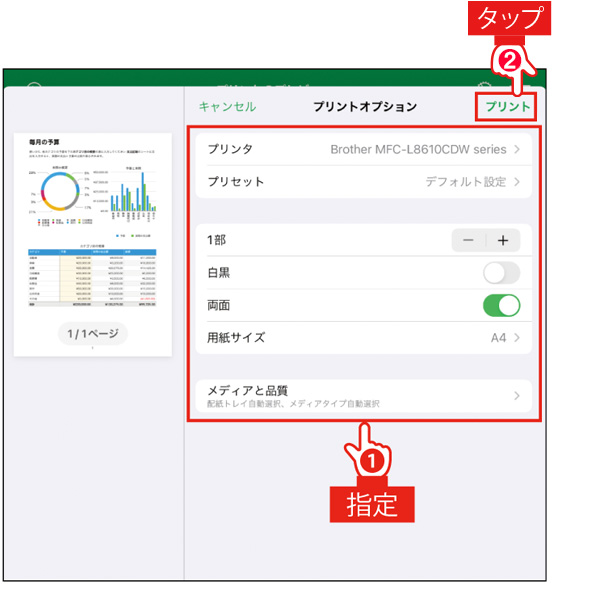Screen dimensions: 600x590
Task: Tap the green プリント button
Action: pos(506,107)
